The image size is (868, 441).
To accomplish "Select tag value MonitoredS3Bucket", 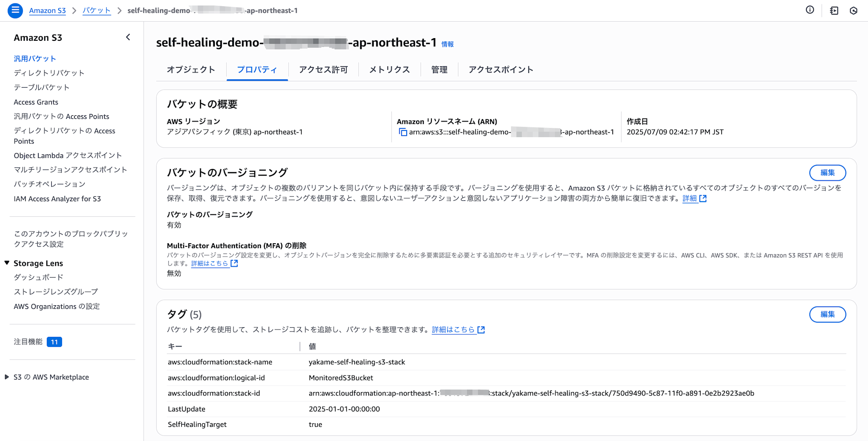I will click(x=341, y=378).
